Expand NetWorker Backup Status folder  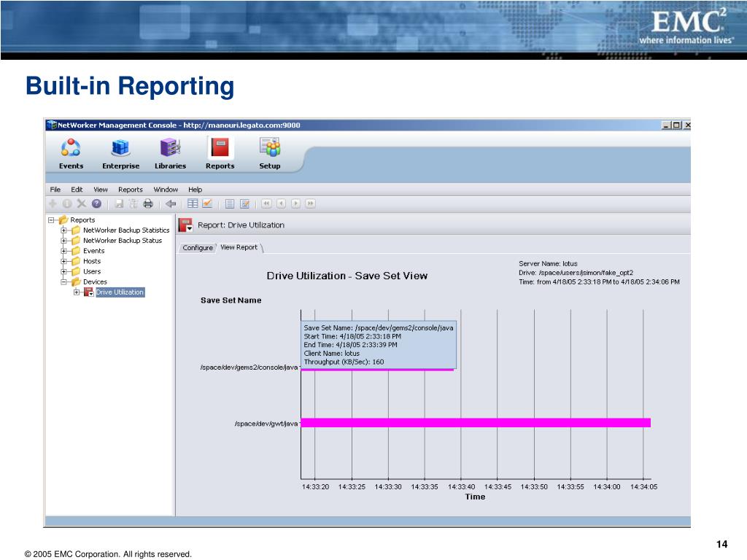(63, 241)
